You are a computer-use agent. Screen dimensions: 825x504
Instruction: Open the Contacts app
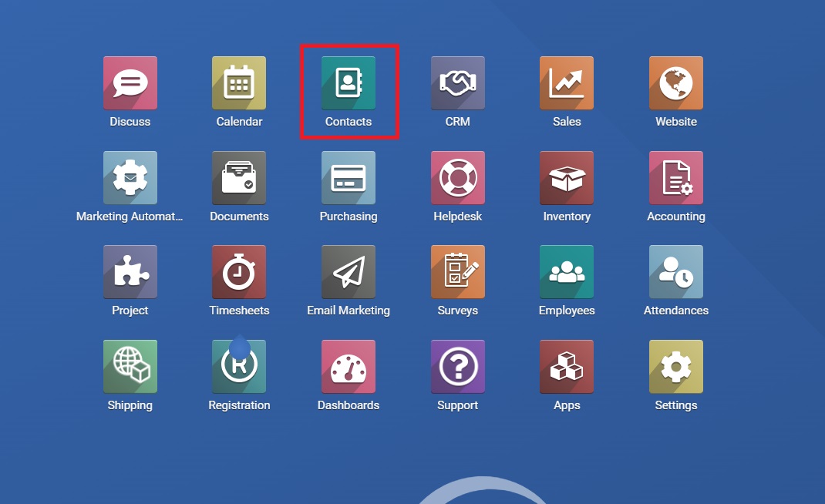point(349,83)
